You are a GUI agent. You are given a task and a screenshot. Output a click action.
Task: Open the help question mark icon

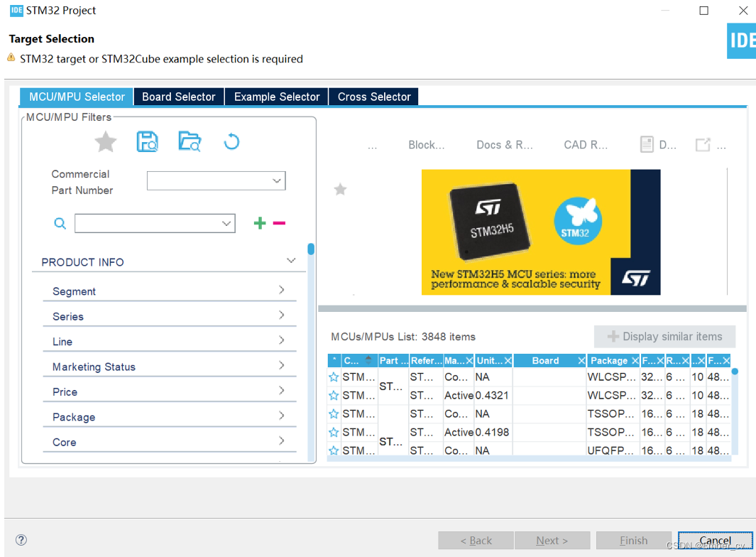21,540
